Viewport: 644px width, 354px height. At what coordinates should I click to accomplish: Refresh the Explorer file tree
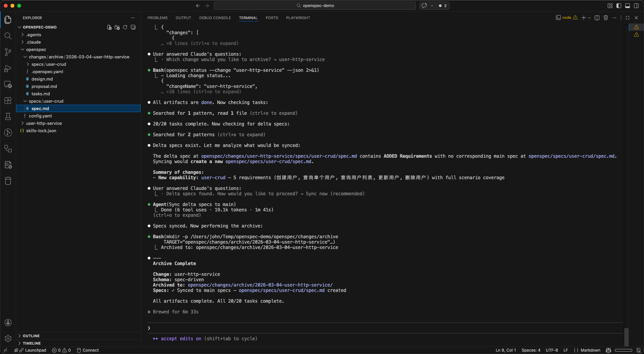125,27
